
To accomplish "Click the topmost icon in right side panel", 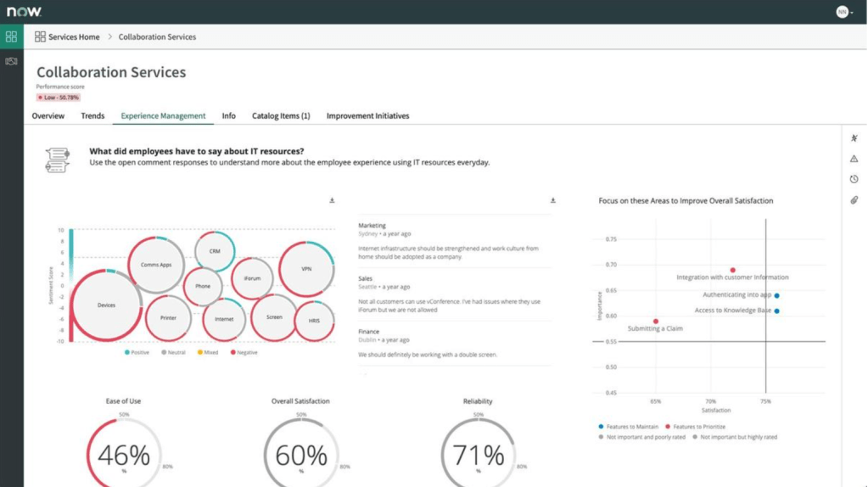I will click(854, 138).
